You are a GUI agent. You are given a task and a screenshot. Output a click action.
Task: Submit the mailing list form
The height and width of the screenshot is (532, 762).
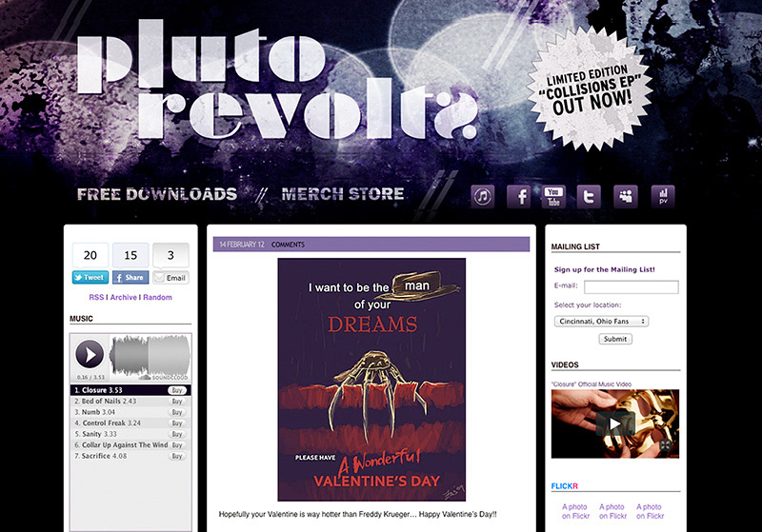pyautogui.click(x=615, y=339)
